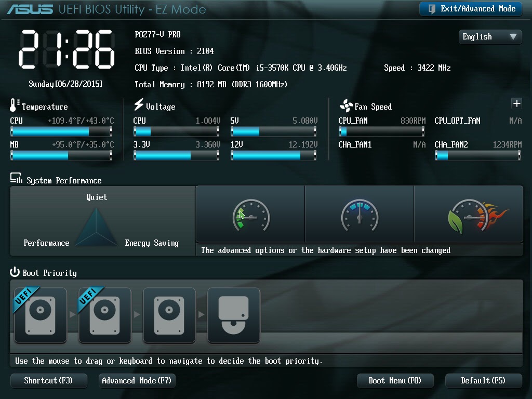The width and height of the screenshot is (532, 399).
Task: Click the +109.4°F/+43.0°C CPU temperature
Action: [x=81, y=121]
